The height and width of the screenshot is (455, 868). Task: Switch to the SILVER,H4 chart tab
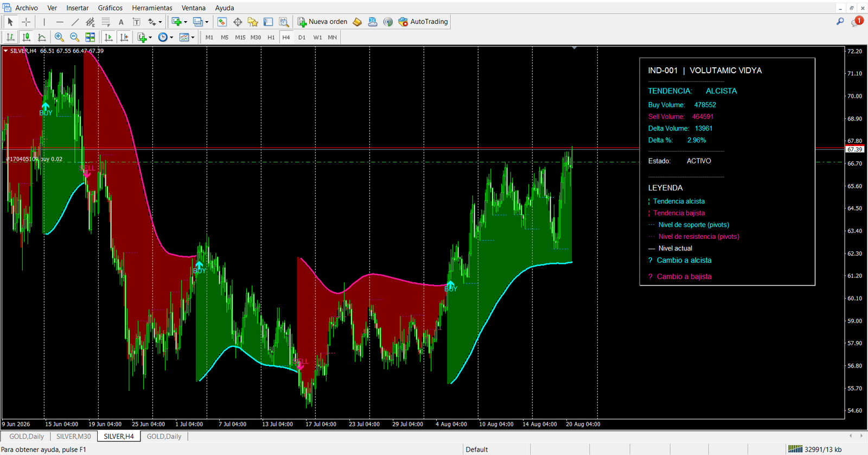(x=119, y=437)
